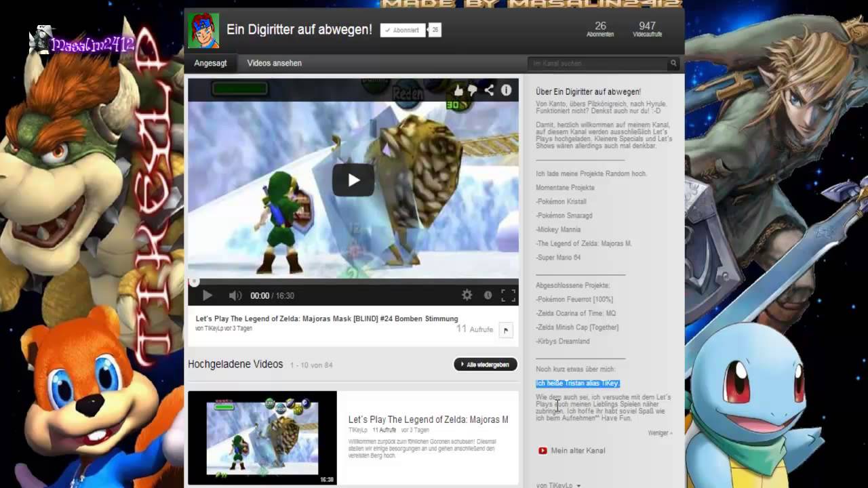Image resolution: width=868 pixels, height=488 pixels.
Task: Click the -Kirbys Dreamland entry
Action: (563, 342)
